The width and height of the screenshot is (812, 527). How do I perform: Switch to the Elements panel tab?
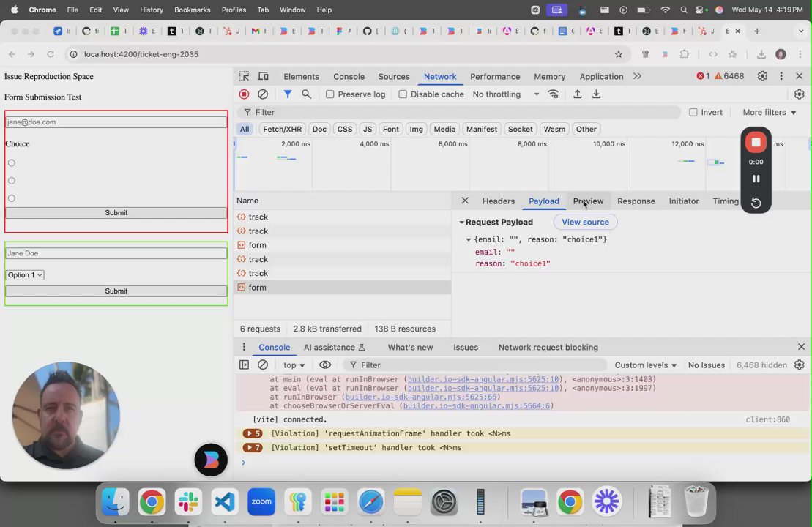click(301, 76)
